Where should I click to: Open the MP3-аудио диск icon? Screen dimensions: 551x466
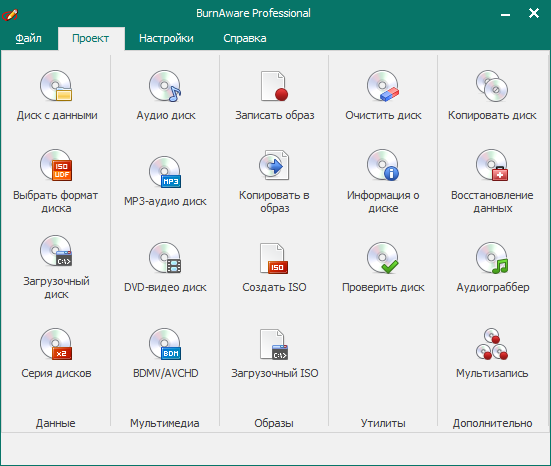[165, 172]
